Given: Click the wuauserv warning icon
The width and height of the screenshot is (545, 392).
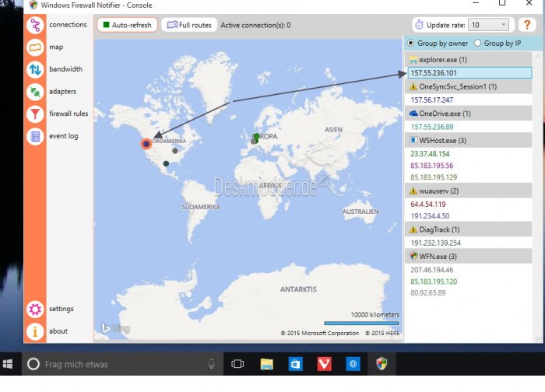Looking at the screenshot, I should pyautogui.click(x=413, y=191).
